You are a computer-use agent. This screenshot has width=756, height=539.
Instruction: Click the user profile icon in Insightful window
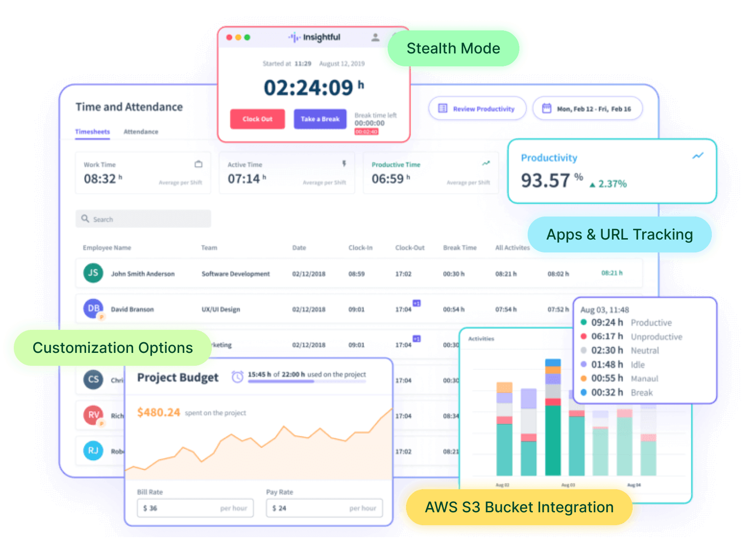pyautogui.click(x=375, y=37)
